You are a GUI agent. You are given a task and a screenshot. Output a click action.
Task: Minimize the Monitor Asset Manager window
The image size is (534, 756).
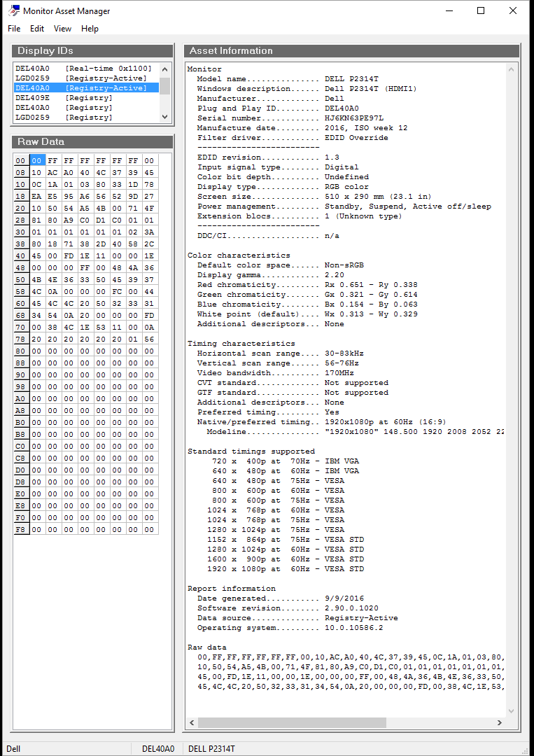pyautogui.click(x=449, y=10)
